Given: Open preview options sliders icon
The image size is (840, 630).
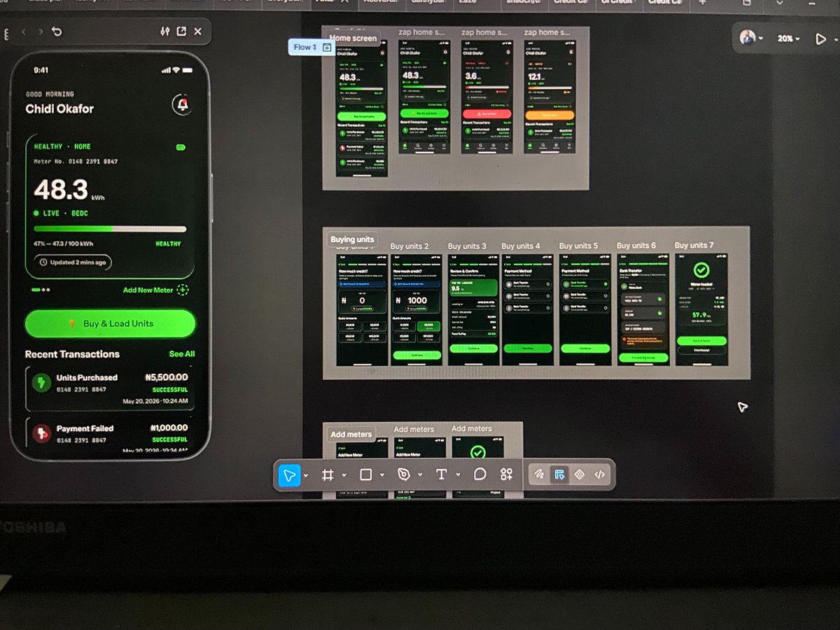Looking at the screenshot, I should 165,31.
